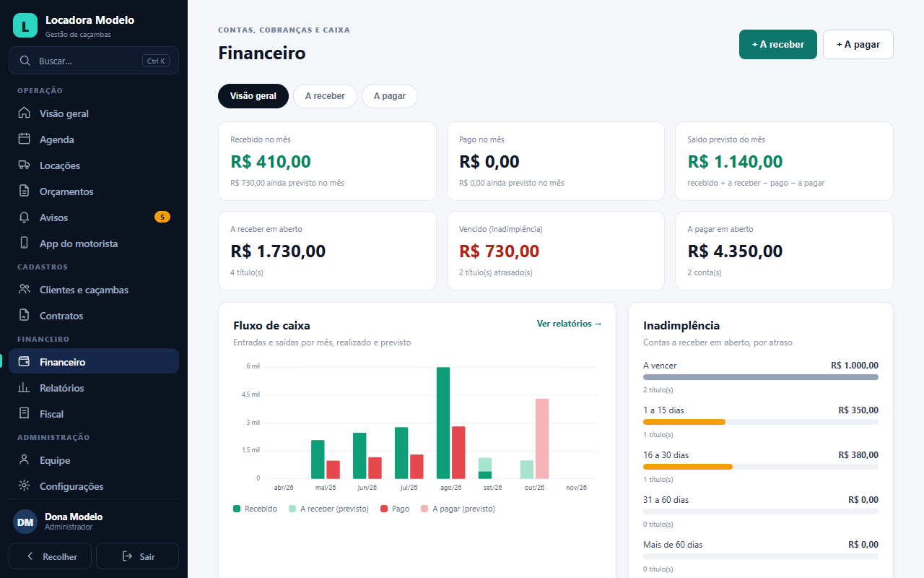
Task: Click the Financeiro wallet icon in the sidebar
Action: point(25,362)
